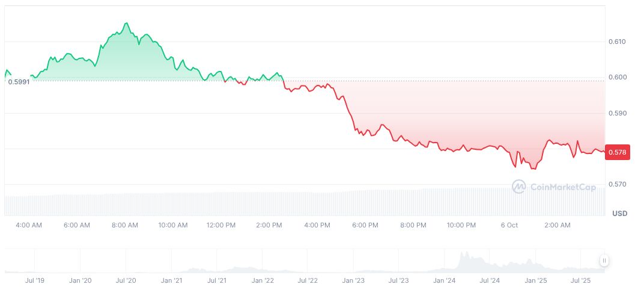Click the tallest spike in the navigator chart
Viewport: 644px width, 287px height.
tap(463, 254)
